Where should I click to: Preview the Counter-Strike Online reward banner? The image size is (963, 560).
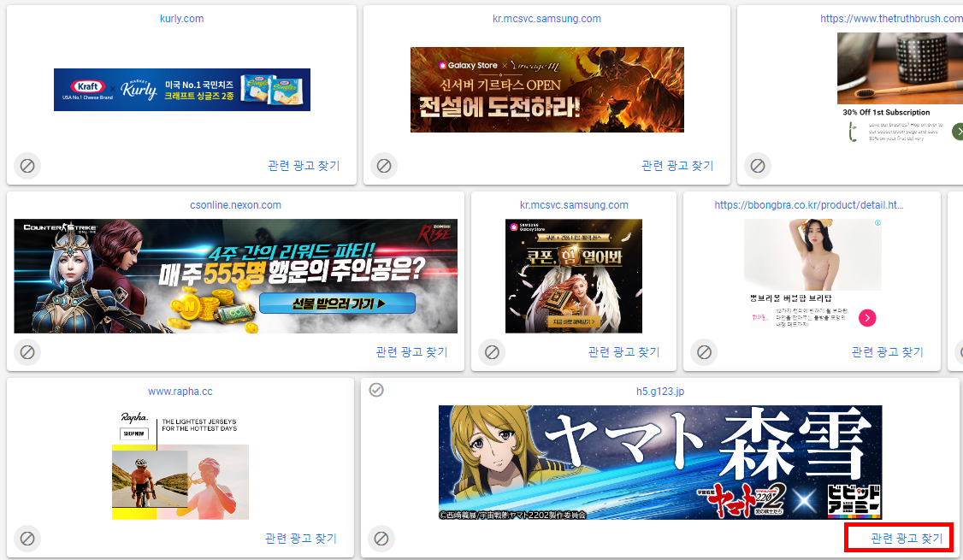tap(236, 276)
